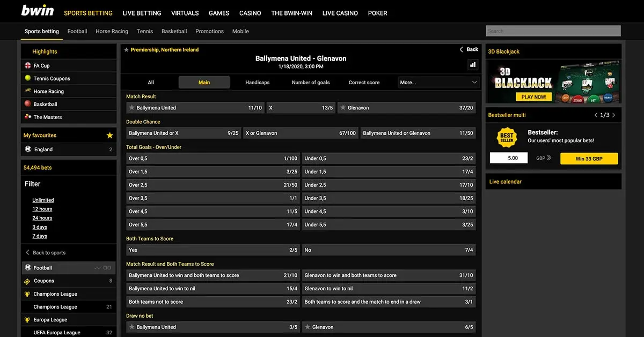Toggle the My favourites yellow star
Viewport: 644px width, 337px height.
110,135
